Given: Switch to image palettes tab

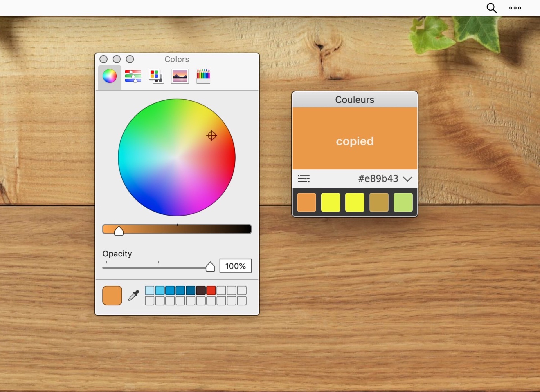Looking at the screenshot, I should point(180,76).
